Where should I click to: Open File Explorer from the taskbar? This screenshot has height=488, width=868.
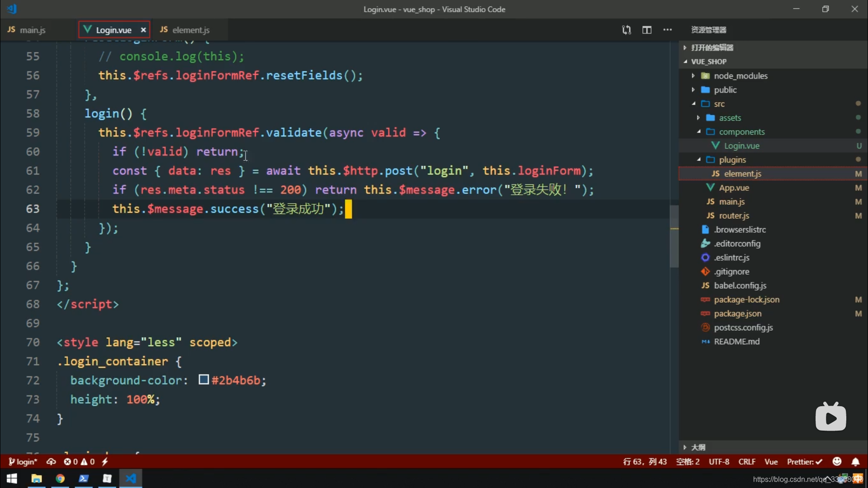coord(37,479)
